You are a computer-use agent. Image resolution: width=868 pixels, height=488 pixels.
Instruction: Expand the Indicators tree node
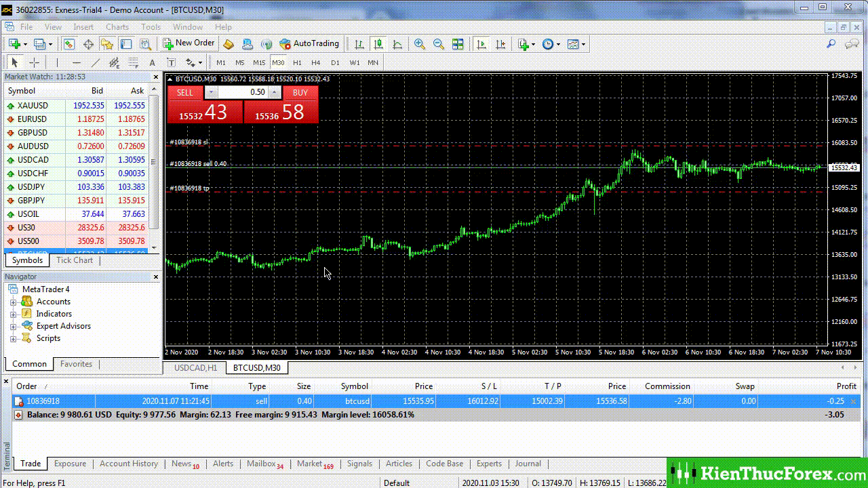[x=13, y=314]
